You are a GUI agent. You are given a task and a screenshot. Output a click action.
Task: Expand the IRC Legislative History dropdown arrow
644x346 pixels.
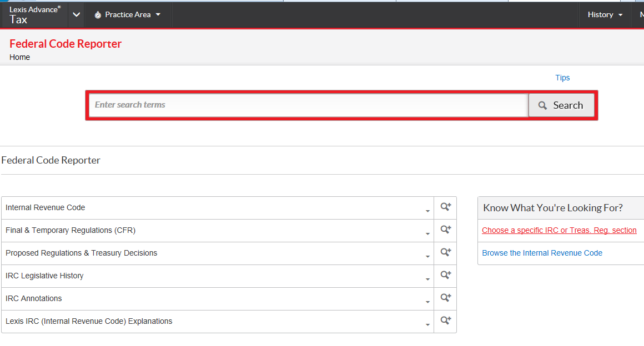point(427,279)
